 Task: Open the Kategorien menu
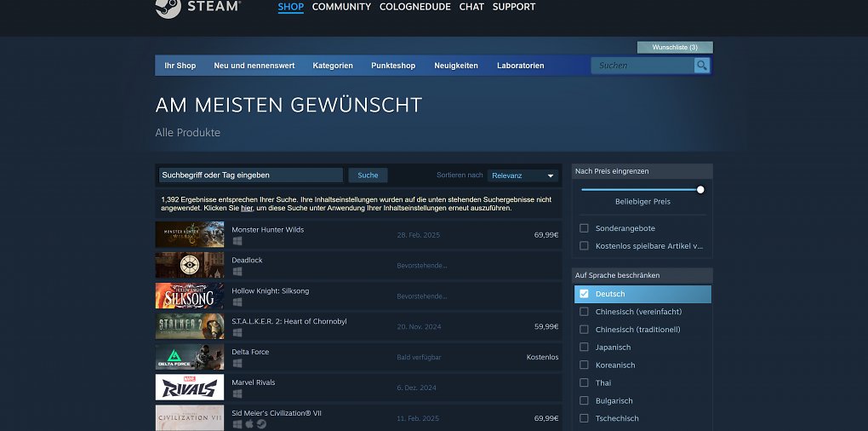[333, 66]
